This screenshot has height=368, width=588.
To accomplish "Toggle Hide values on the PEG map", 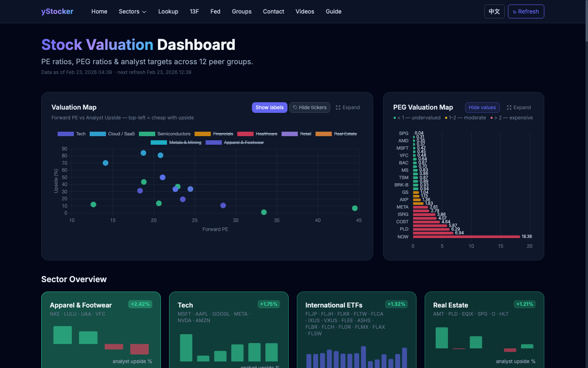I will click(x=482, y=107).
